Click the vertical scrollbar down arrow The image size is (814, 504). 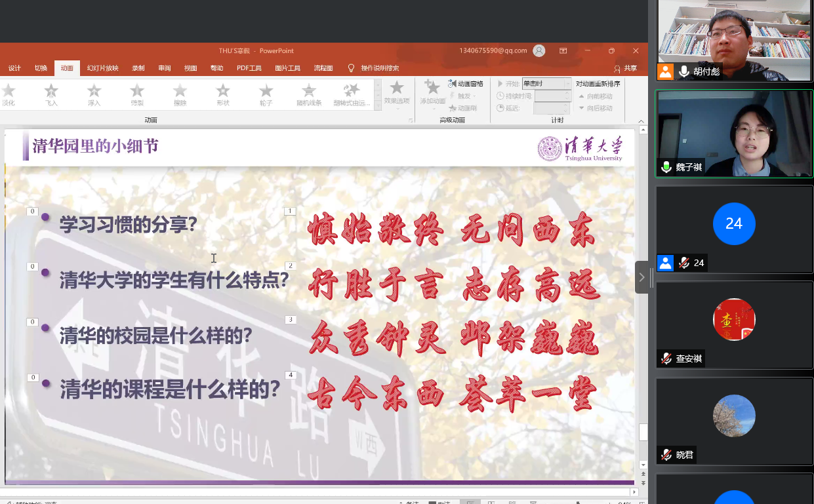coord(643,465)
